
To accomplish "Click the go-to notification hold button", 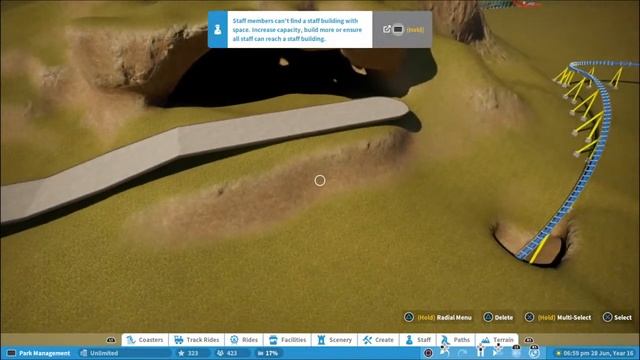I will [402, 29].
